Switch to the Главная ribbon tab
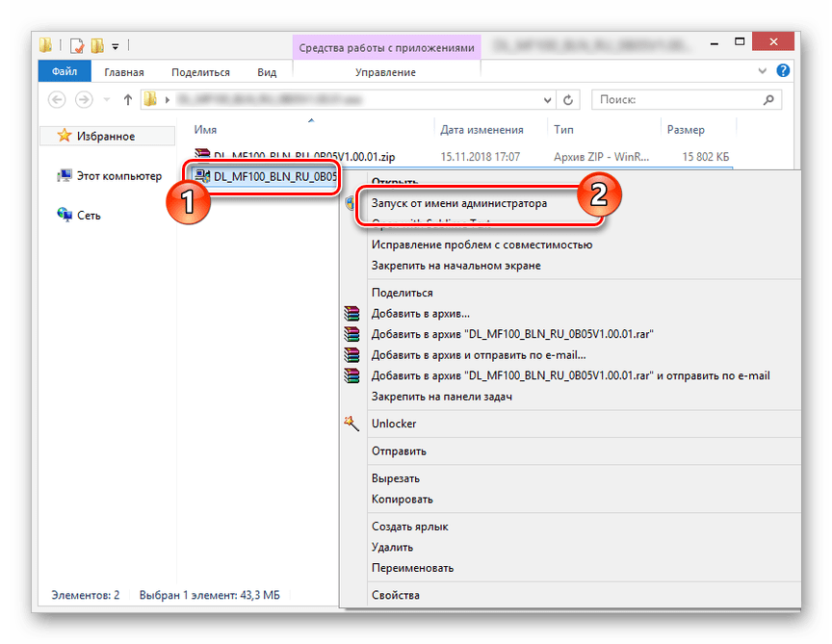 point(123,72)
